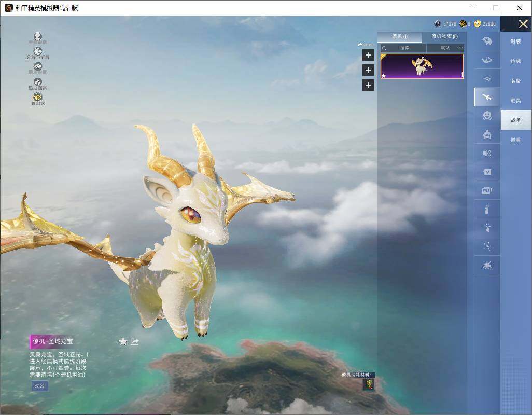This screenshot has height=415, width=532.
Task: Open the sound voice pack category icon
Action: (x=487, y=153)
